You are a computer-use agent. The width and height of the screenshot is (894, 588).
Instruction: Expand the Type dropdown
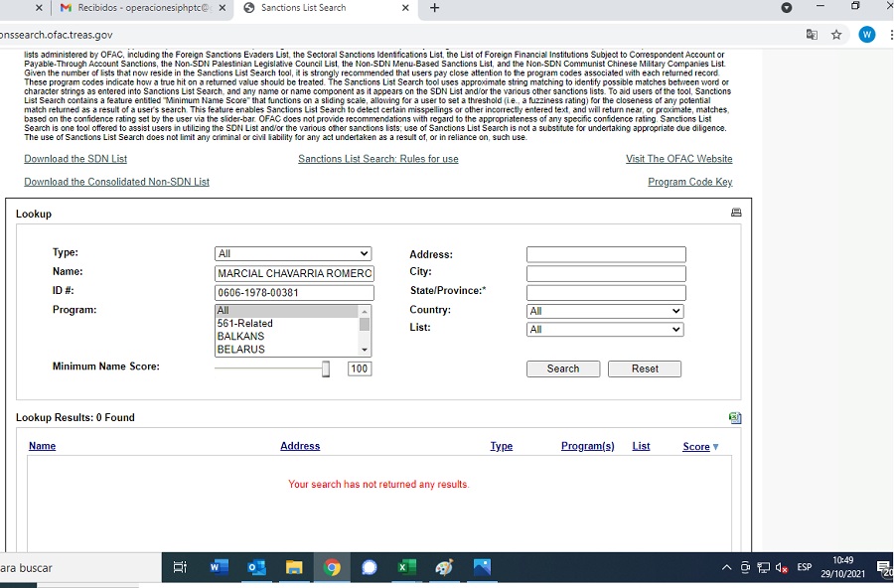pos(293,254)
